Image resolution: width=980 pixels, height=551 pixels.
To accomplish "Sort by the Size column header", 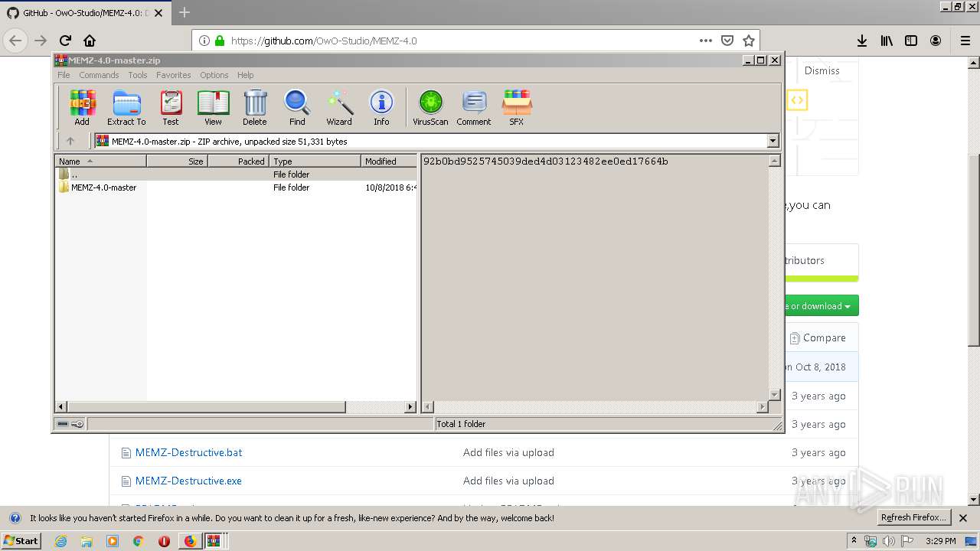I will [177, 161].
